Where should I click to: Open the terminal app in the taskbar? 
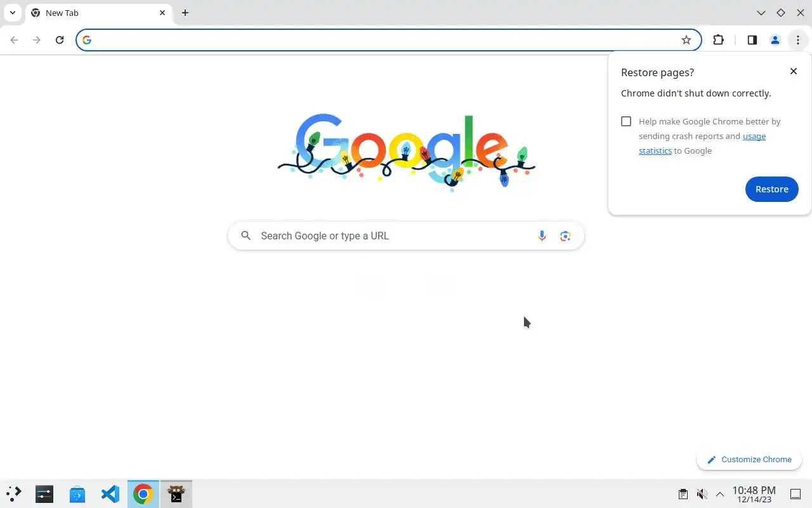(176, 493)
